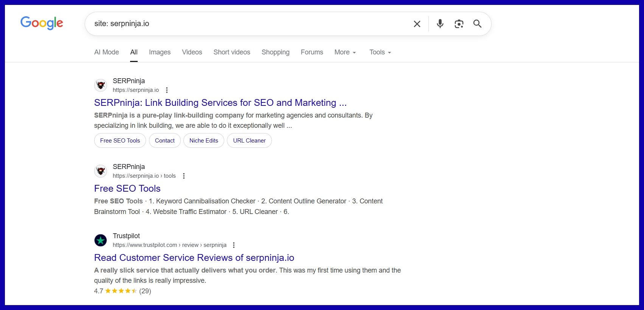
Task: Go to Google home via logo
Action: pyautogui.click(x=42, y=23)
